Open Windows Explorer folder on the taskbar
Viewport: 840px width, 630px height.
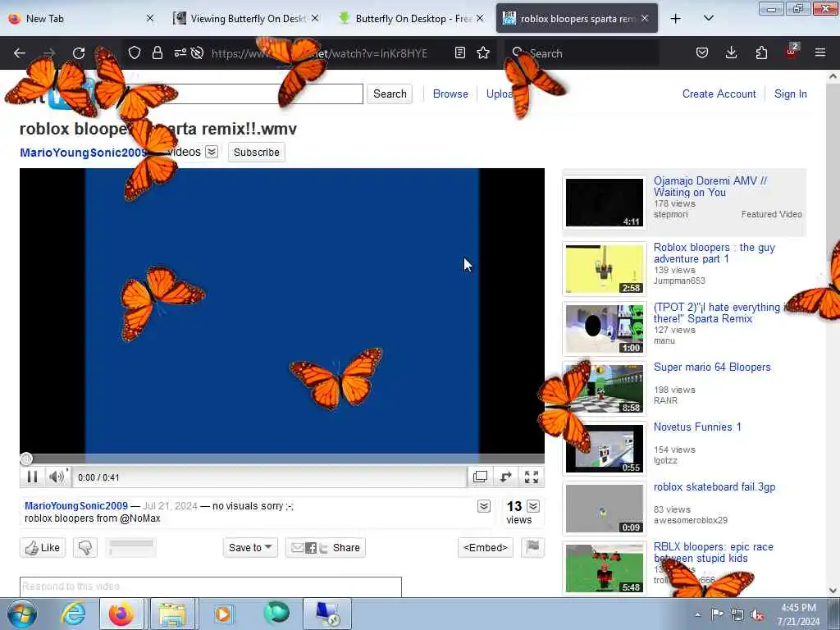(171, 614)
